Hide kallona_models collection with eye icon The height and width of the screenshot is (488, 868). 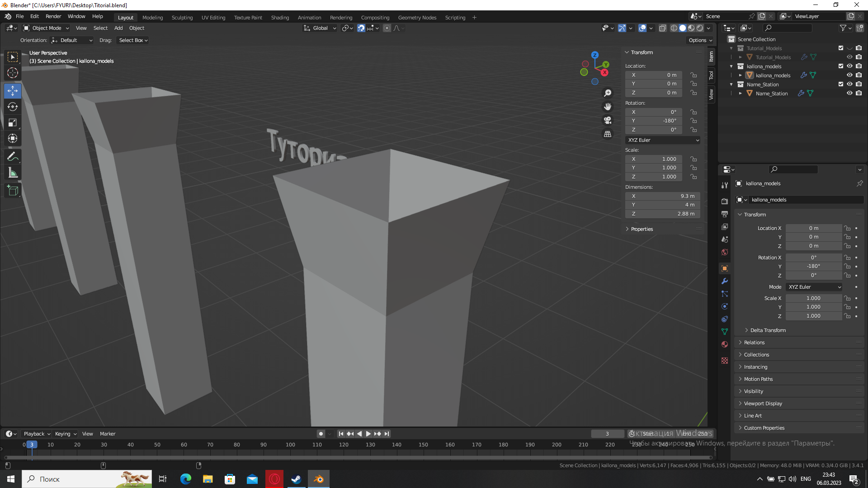[x=849, y=66]
